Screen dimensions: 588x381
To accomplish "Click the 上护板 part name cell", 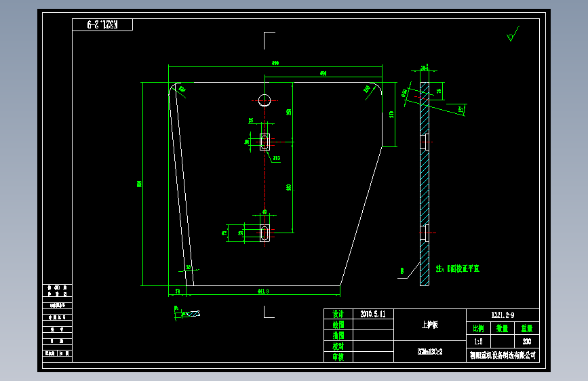I will 430,325.
